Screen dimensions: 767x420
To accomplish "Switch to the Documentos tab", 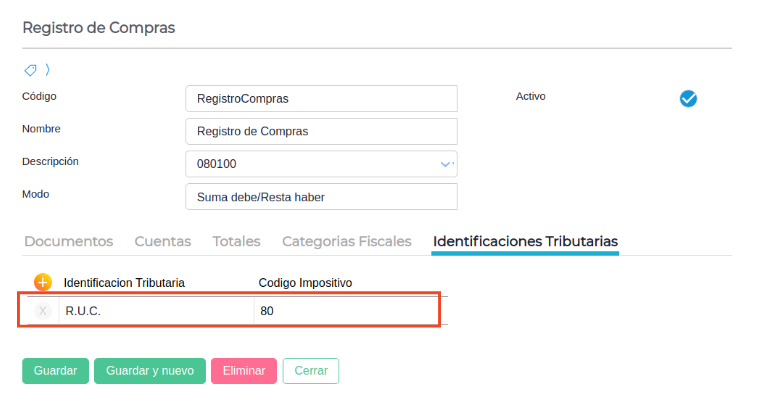I will 68,241.
